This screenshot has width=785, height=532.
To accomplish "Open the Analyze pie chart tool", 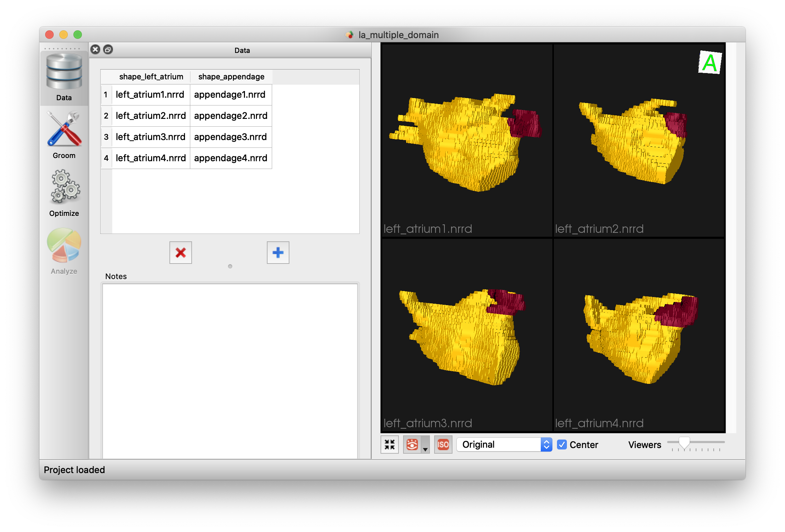I will (64, 251).
